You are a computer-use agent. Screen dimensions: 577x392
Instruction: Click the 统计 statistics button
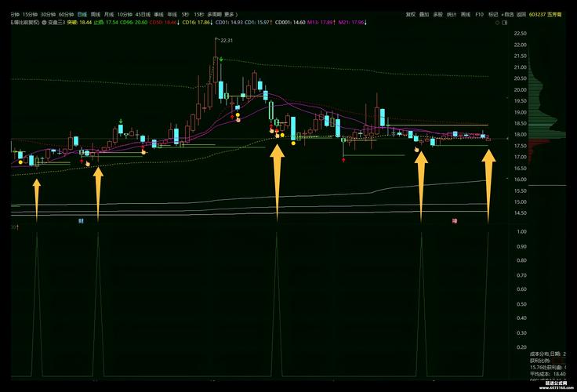click(452, 14)
